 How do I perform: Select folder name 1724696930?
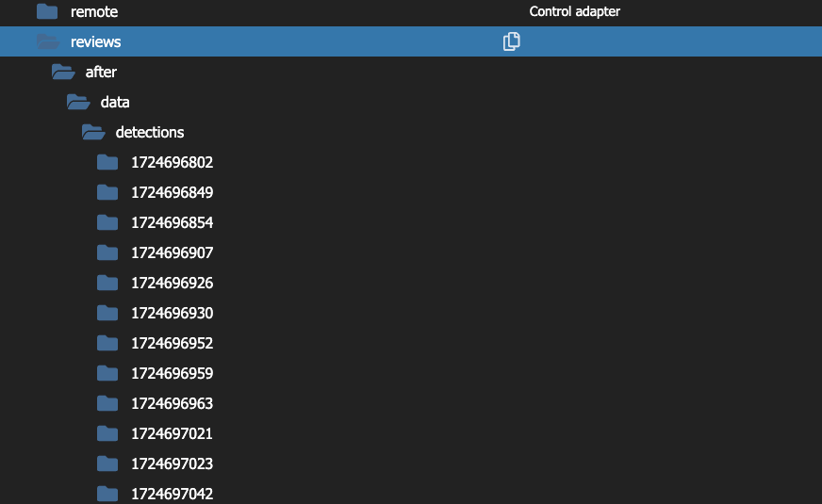click(172, 313)
